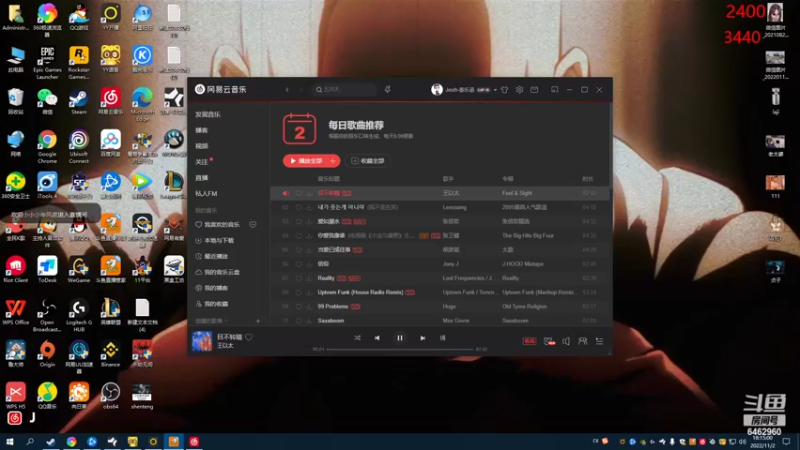
Task: Click the listen-to-identify microphone icon
Action: (388, 89)
